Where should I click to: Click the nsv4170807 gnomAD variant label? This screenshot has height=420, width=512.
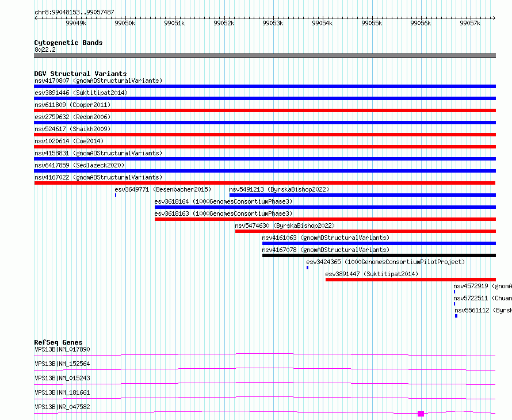98,81
